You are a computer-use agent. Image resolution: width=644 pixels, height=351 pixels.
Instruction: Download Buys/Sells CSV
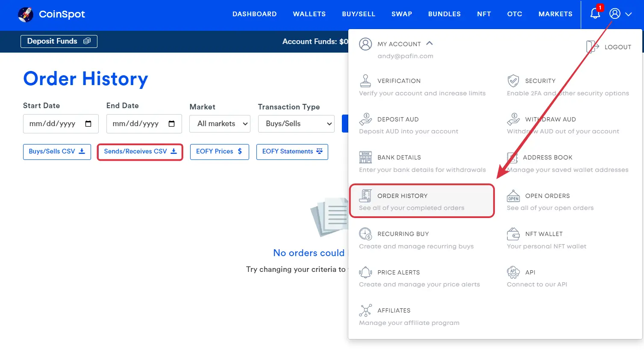[57, 152]
